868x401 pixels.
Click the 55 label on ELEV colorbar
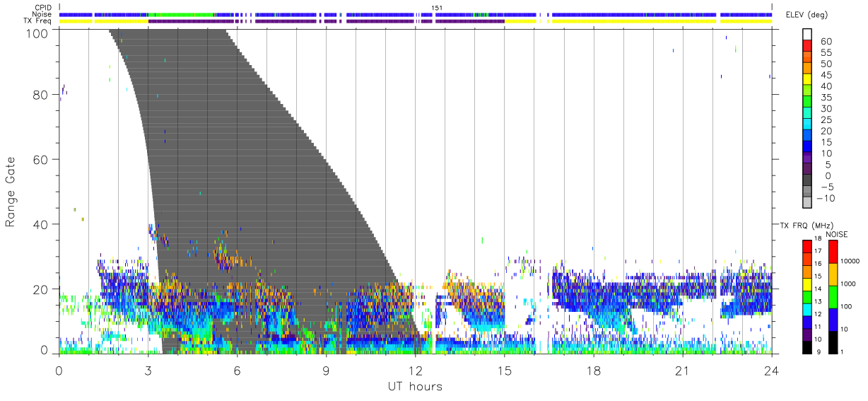826,53
